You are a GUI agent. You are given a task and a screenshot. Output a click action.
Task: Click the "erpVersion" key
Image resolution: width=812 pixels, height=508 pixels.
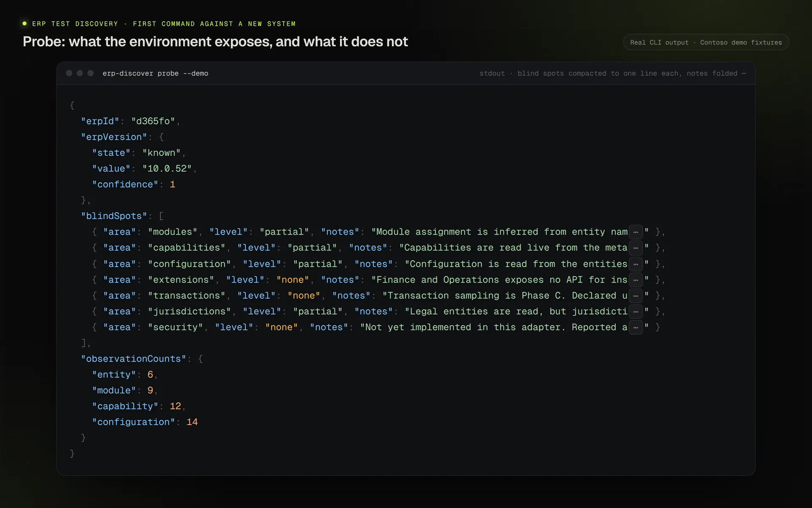click(114, 137)
